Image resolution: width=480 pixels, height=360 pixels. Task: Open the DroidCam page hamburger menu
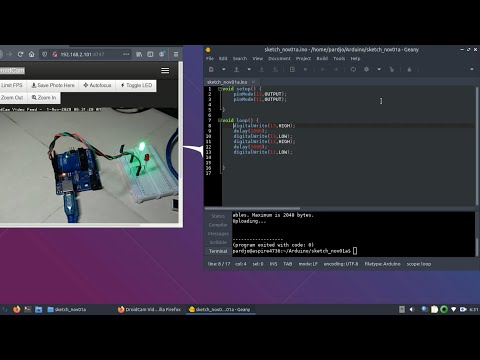click(165, 70)
